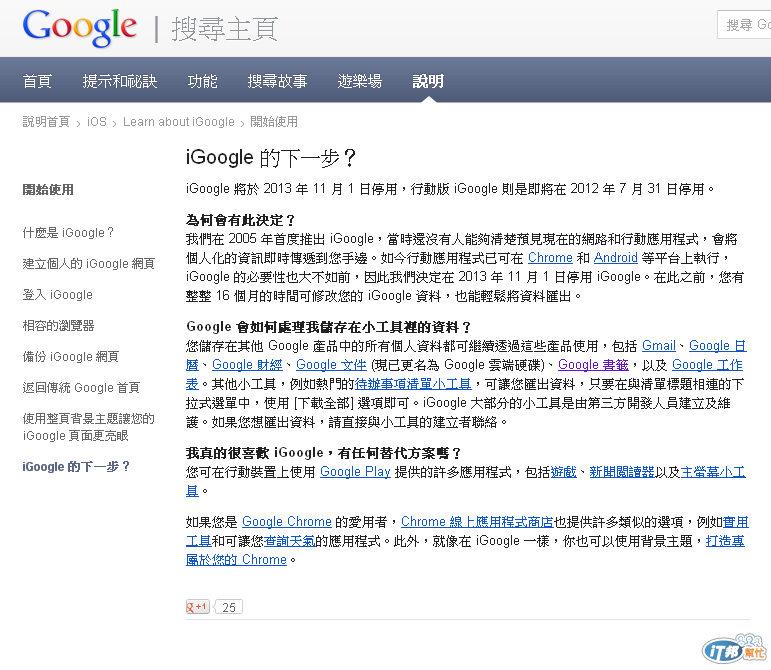Viewport: 771px width, 670px height.
Task: Go to 說明首頁 breadcrumb
Action: (46, 122)
